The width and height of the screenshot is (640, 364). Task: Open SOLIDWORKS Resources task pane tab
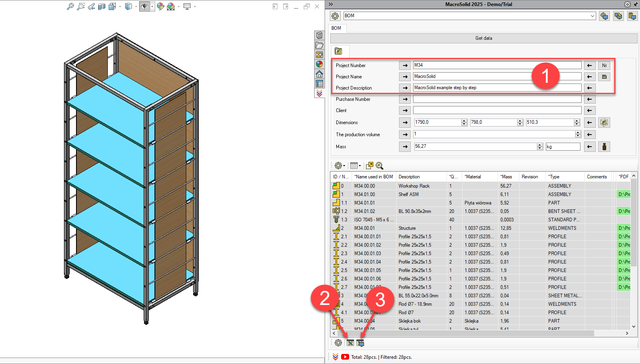pos(319,35)
